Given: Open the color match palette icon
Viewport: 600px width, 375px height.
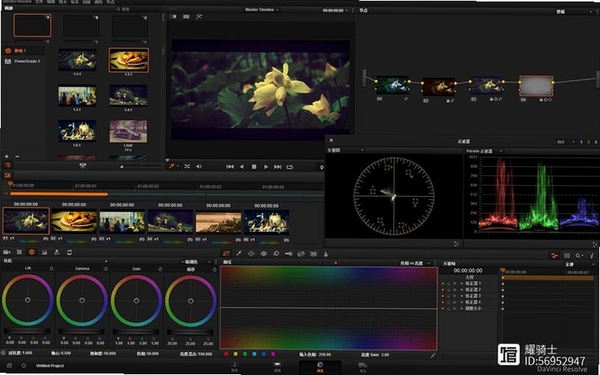Looking at the screenshot, I should (x=19, y=252).
